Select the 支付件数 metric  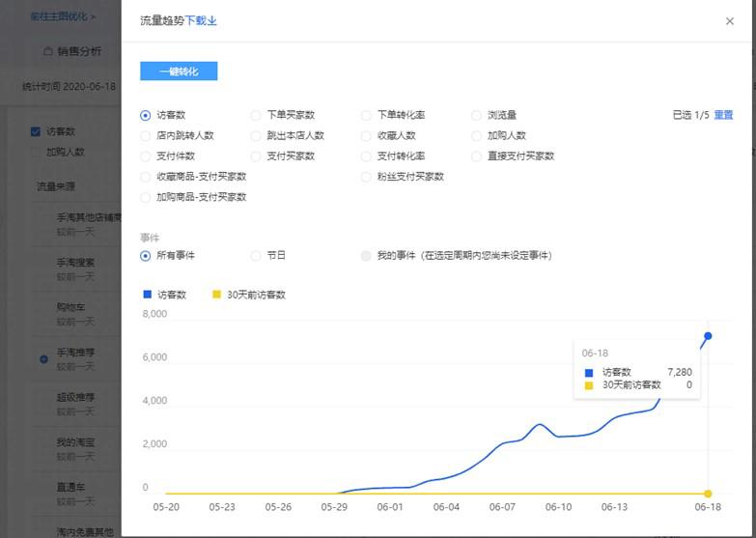click(145, 156)
